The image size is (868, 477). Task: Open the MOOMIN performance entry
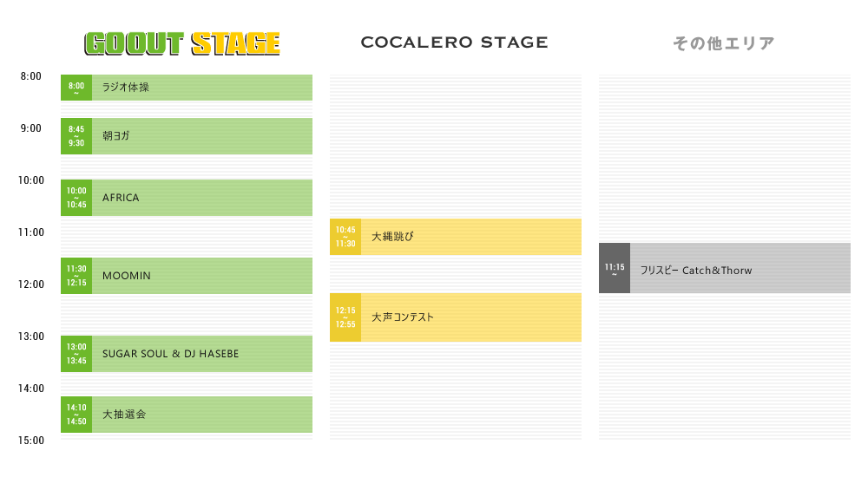point(187,276)
